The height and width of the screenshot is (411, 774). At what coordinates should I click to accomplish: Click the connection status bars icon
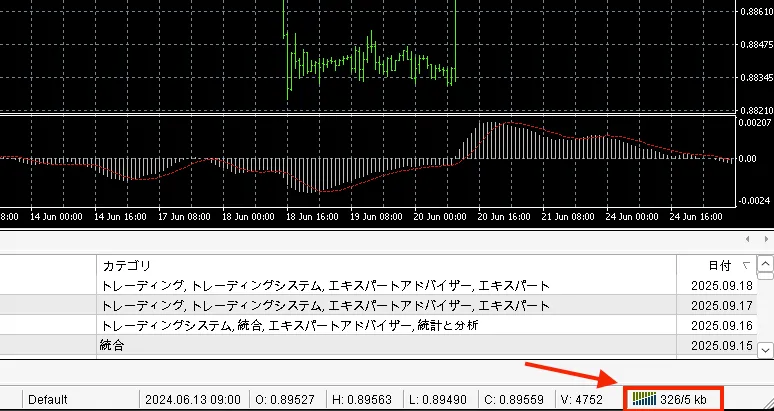(645, 400)
